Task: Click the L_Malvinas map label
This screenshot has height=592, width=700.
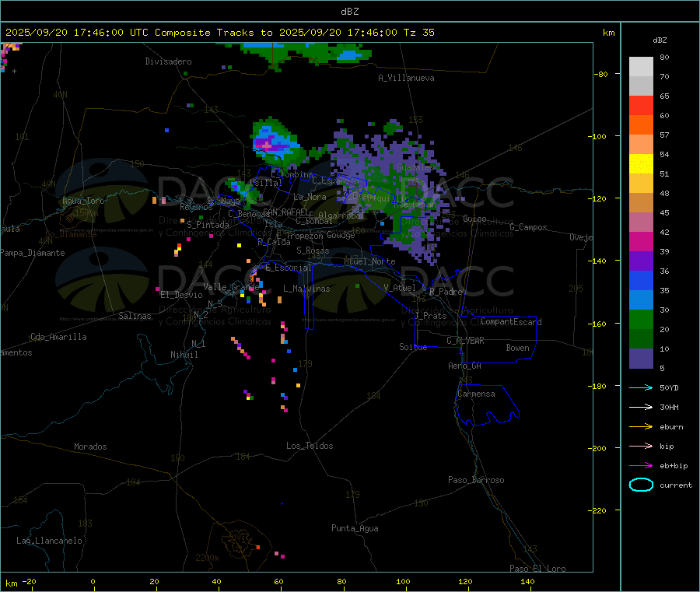Action: pos(306,289)
